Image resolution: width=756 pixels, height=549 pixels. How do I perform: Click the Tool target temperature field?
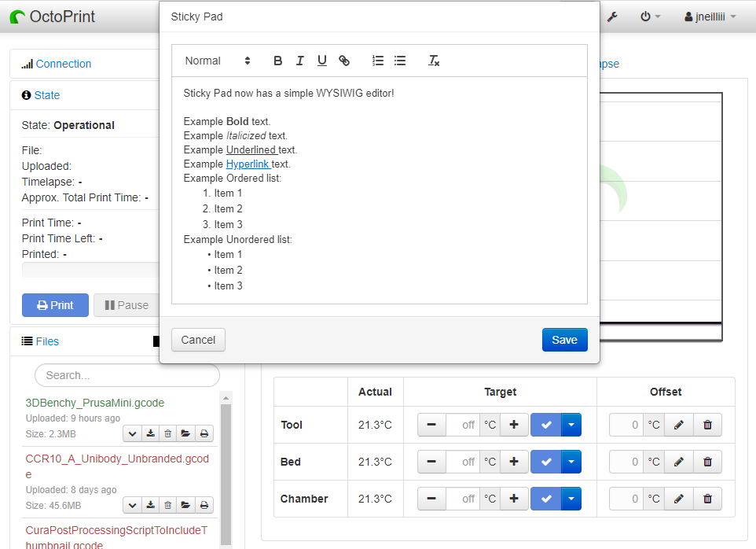click(463, 425)
